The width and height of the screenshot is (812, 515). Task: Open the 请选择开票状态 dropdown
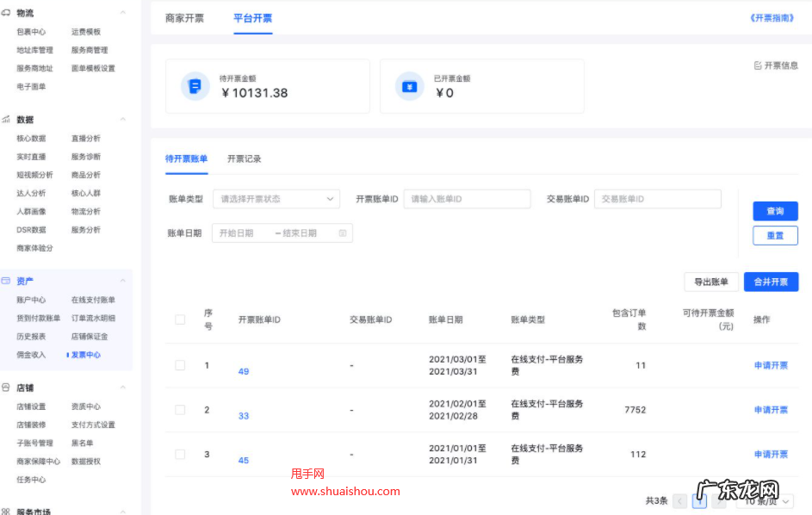click(x=276, y=198)
